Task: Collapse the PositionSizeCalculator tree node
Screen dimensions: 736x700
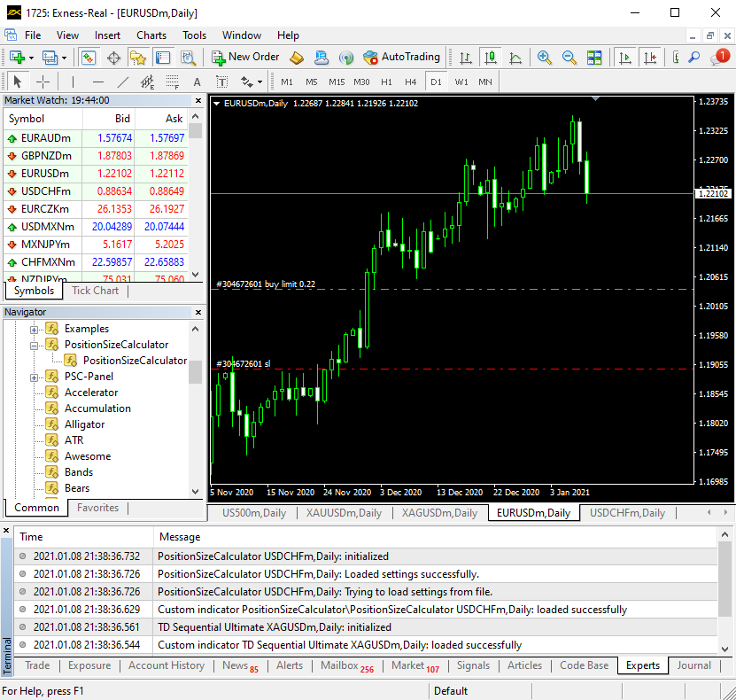Action: click(35, 345)
